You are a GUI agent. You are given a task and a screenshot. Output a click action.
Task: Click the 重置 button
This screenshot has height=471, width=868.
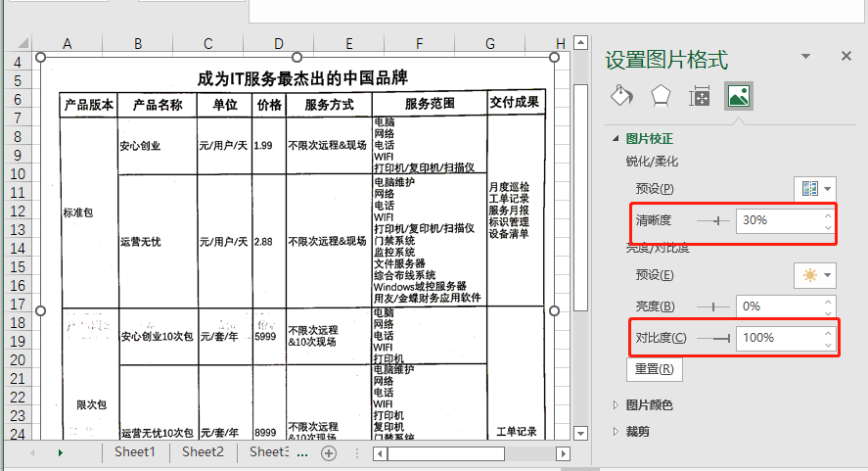654,369
